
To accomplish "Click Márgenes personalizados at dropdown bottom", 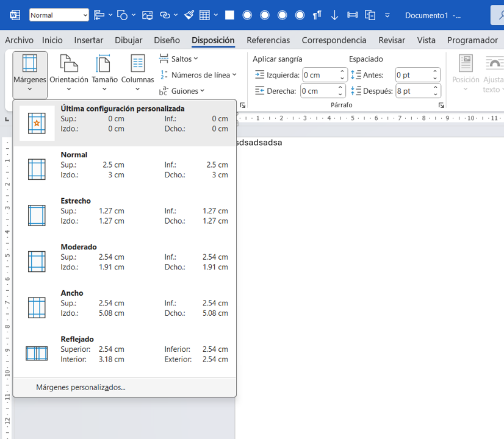I will pyautogui.click(x=81, y=387).
